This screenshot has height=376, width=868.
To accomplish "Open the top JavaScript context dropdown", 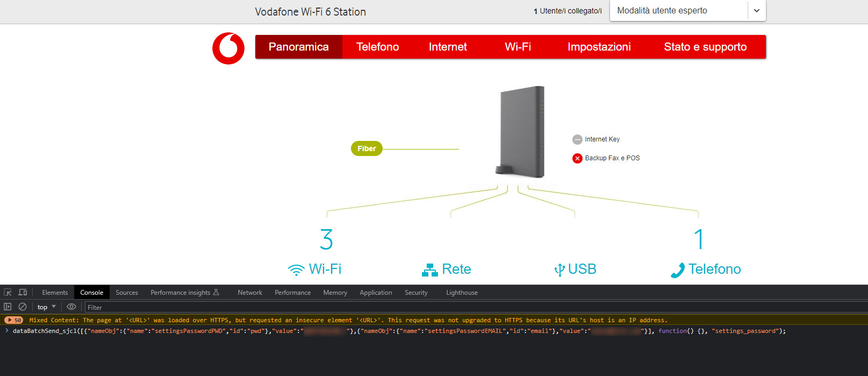I will click(x=46, y=307).
